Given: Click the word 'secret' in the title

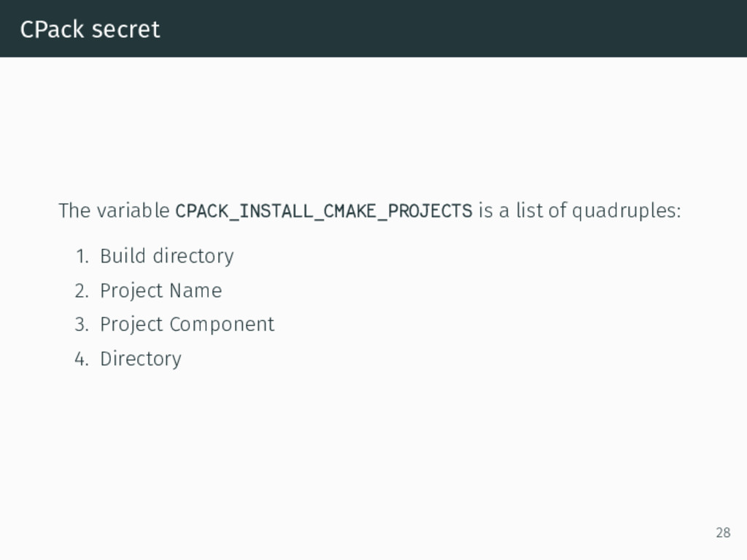Looking at the screenshot, I should [125, 29].
